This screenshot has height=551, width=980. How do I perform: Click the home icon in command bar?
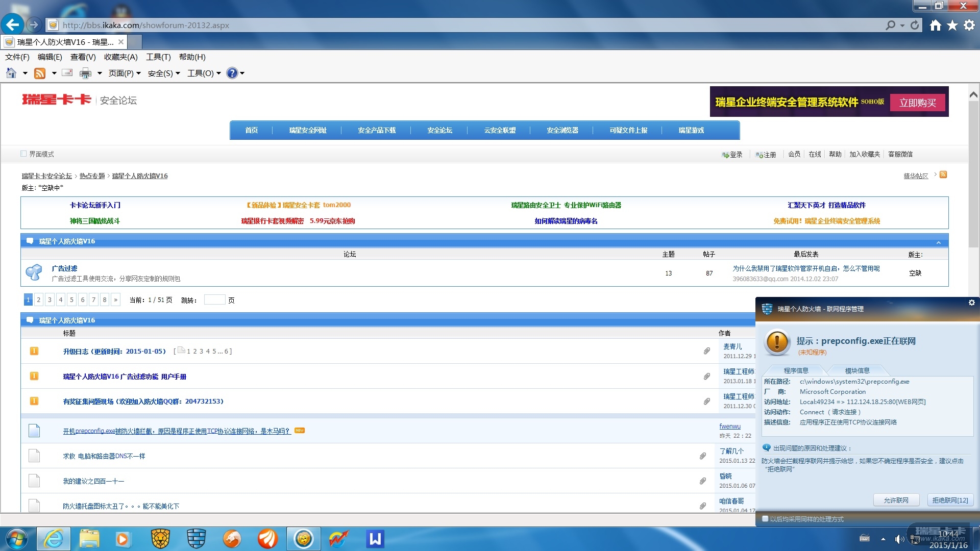pyautogui.click(x=11, y=73)
